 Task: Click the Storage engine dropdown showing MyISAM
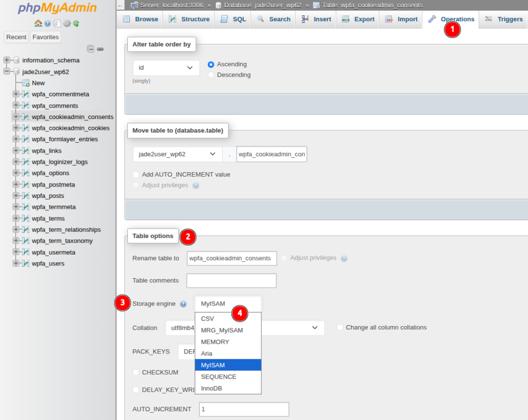[228, 304]
